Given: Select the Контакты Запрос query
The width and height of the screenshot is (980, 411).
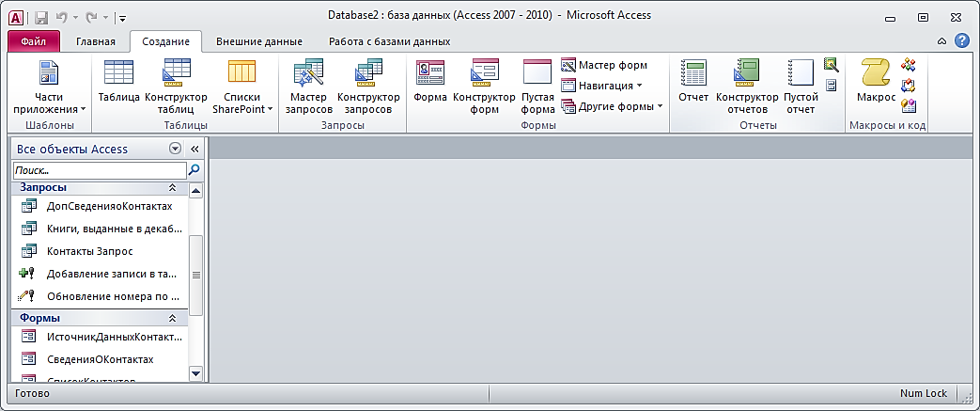Looking at the screenshot, I should point(100,251).
